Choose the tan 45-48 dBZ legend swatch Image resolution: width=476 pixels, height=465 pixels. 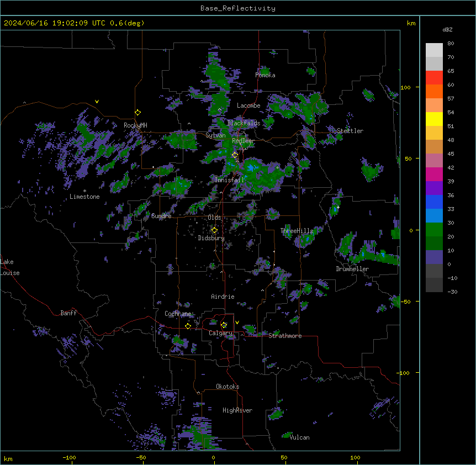coord(434,146)
